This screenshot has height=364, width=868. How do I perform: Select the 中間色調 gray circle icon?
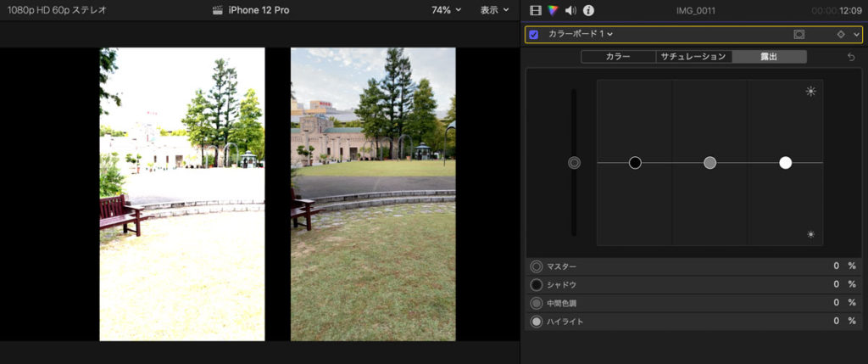(536, 303)
